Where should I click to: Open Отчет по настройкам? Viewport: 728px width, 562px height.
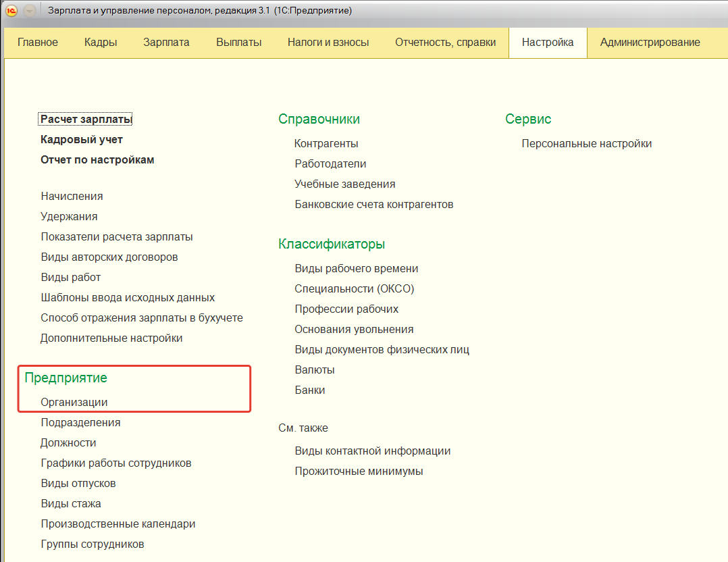coord(97,160)
